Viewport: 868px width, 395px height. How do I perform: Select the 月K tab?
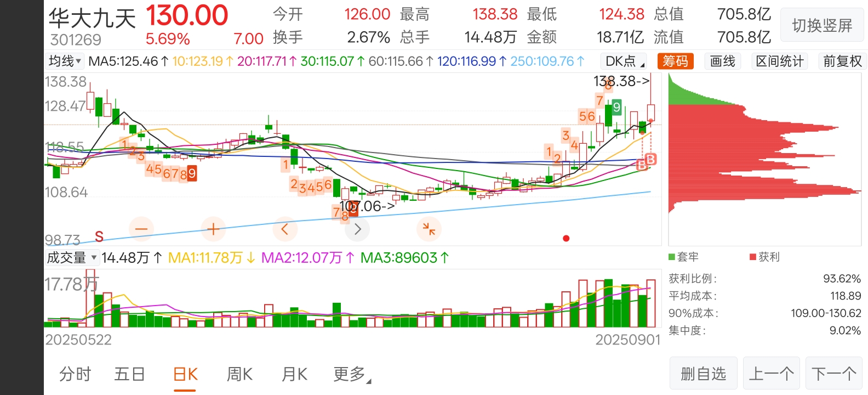click(x=294, y=374)
